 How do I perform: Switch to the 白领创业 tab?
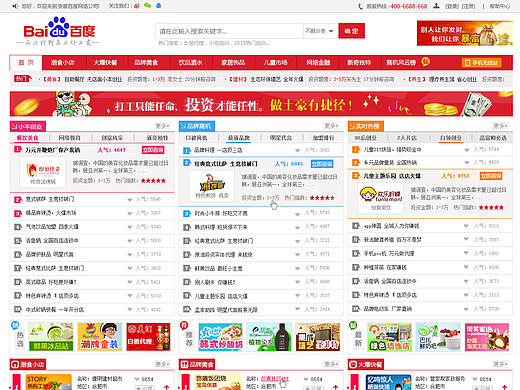pyautogui.click(x=451, y=138)
